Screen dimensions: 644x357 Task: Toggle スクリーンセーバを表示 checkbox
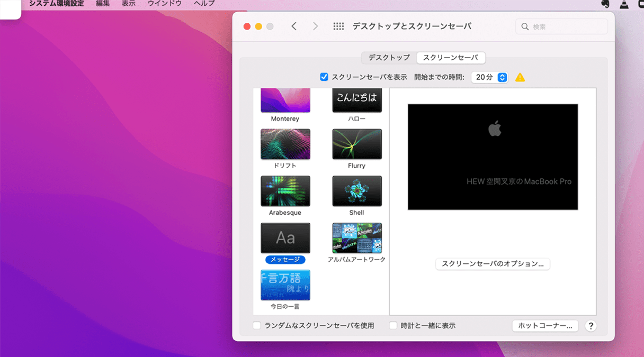[324, 77]
